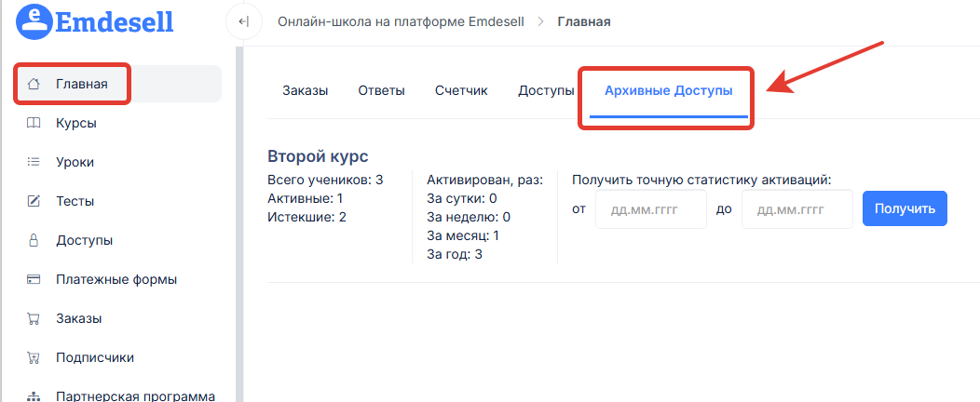Switch to the Заказы tab
Image resolution: width=980 pixels, height=402 pixels.
tap(305, 91)
